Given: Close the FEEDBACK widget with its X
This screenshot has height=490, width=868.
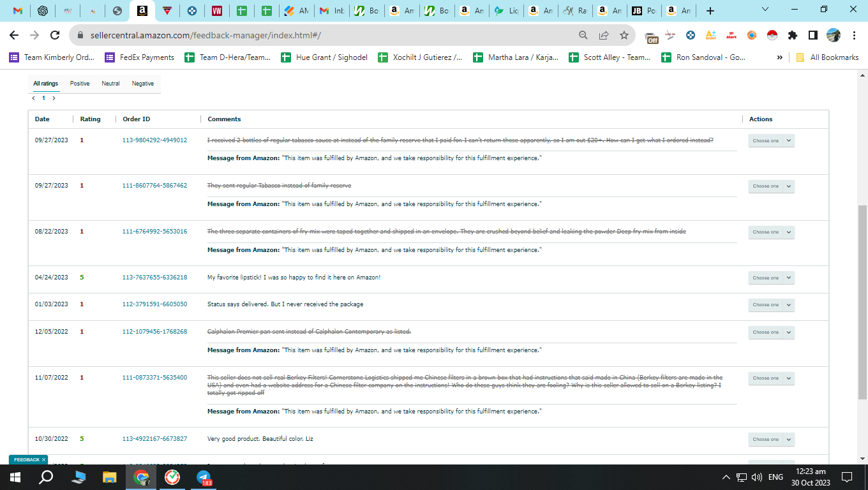Looking at the screenshot, I should pyautogui.click(x=44, y=459).
